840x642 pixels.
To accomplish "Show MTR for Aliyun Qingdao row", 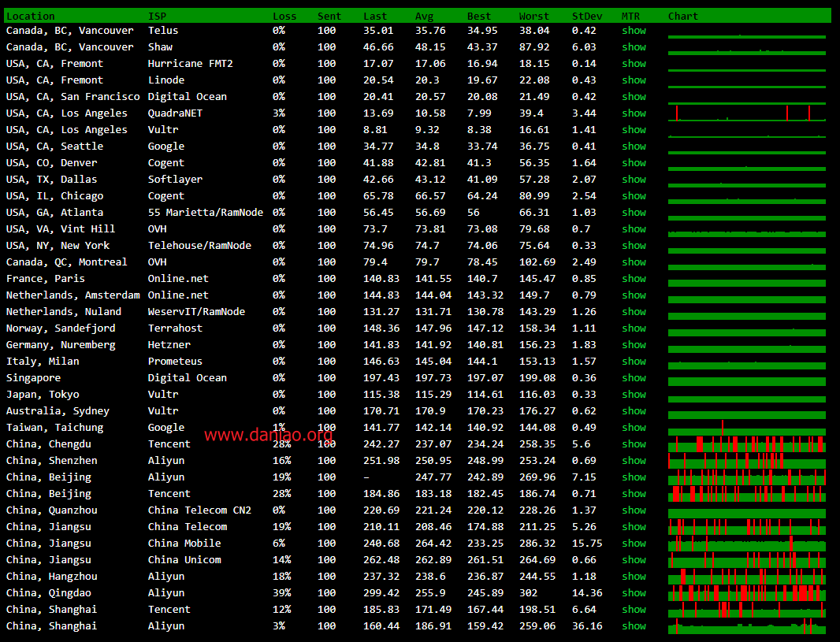I will (x=634, y=592).
